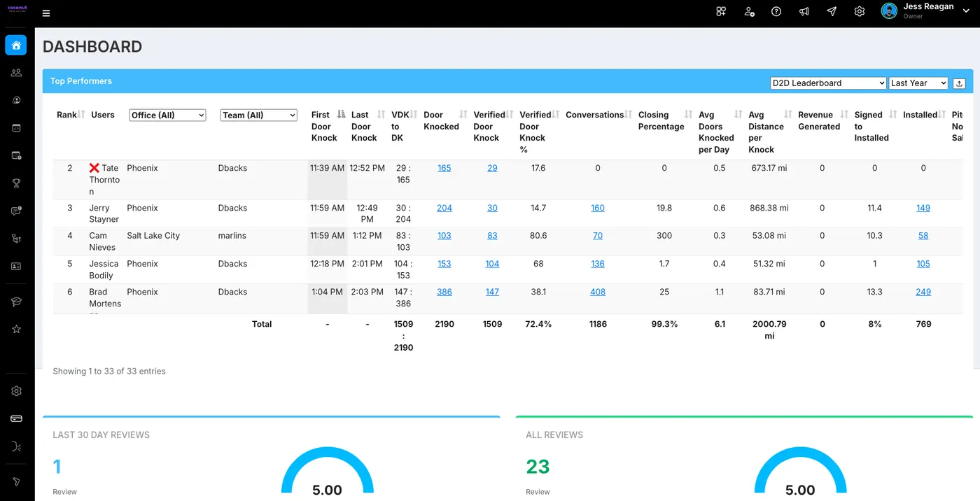Open the Office (All) filter dropdown
Image resolution: width=980 pixels, height=501 pixels.
167,115
